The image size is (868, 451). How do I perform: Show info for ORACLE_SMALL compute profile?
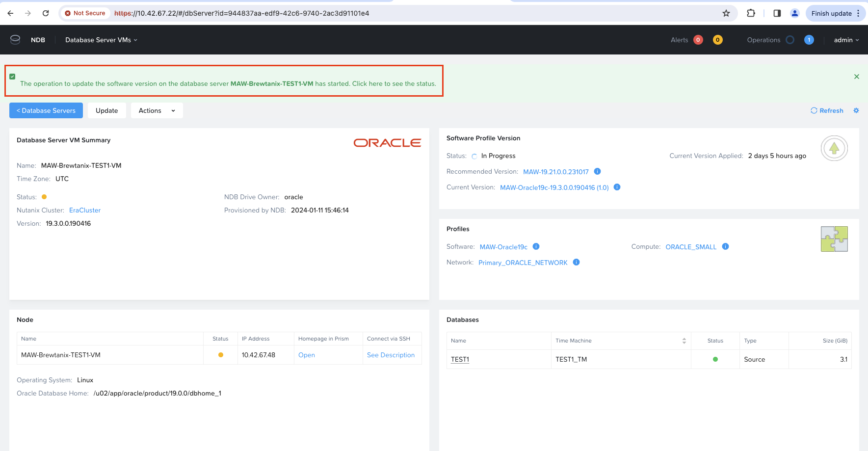pyautogui.click(x=725, y=246)
